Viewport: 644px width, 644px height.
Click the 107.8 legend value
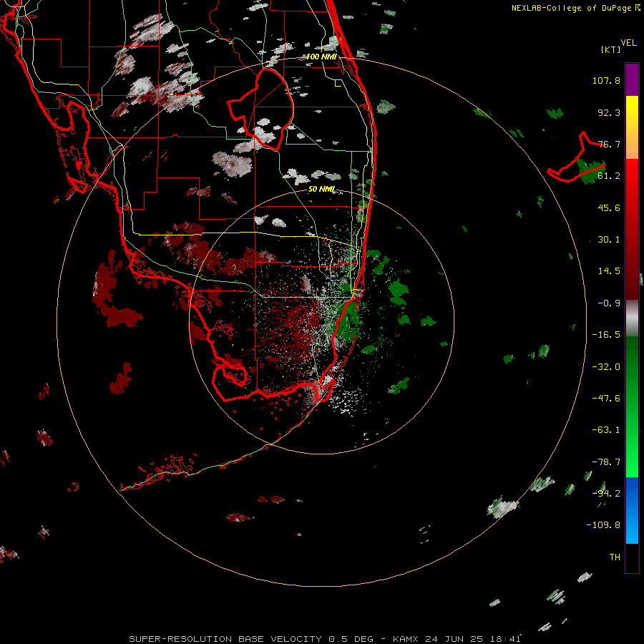pos(606,80)
